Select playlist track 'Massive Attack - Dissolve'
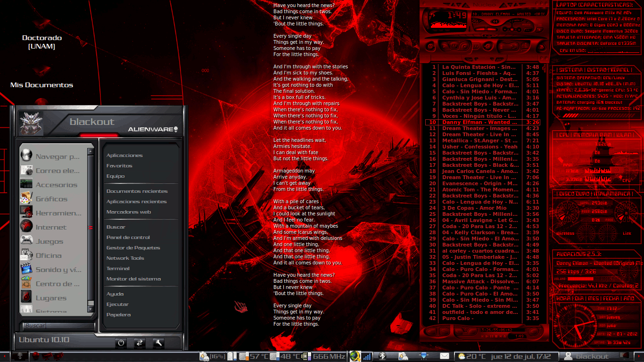 [x=483, y=281]
